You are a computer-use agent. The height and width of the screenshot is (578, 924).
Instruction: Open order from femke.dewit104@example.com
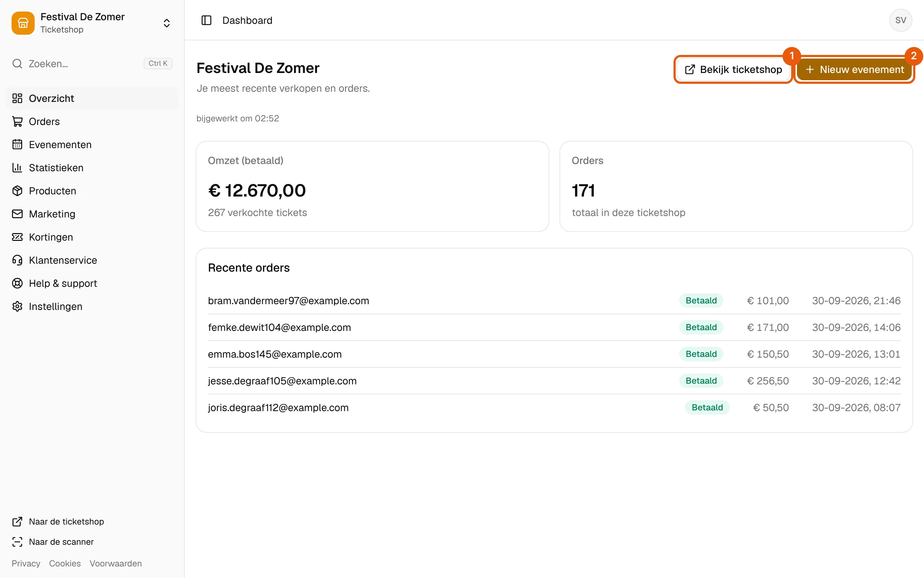click(554, 328)
